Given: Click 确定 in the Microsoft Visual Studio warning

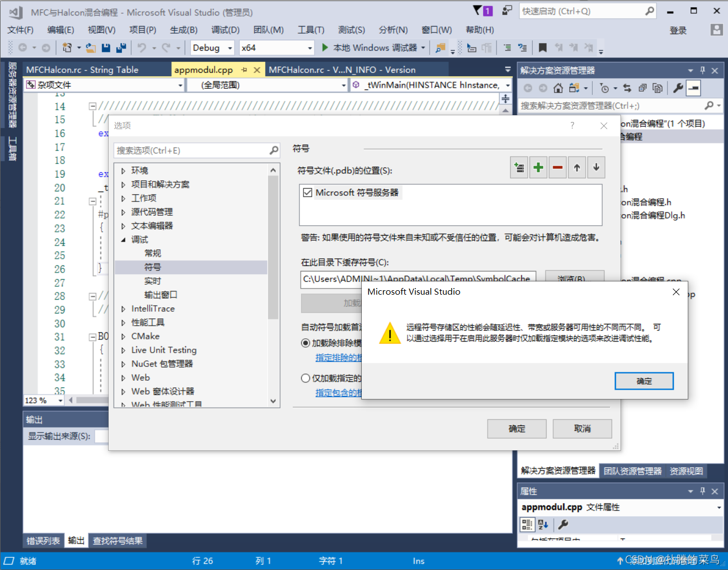Looking at the screenshot, I should (x=644, y=381).
